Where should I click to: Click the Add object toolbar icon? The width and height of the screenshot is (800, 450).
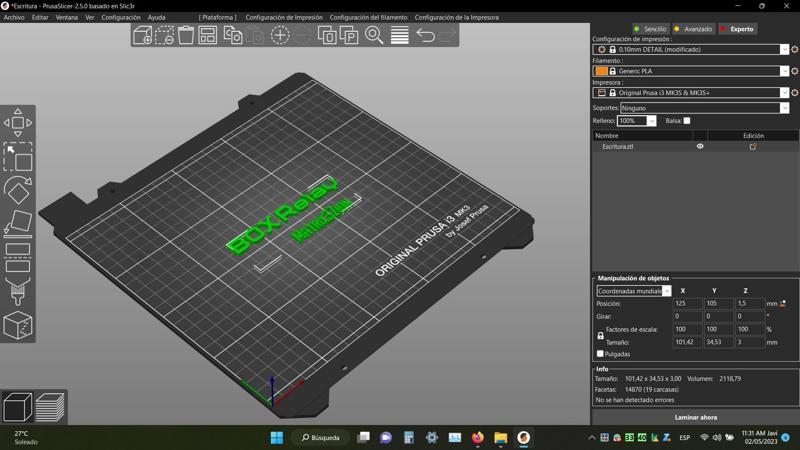[x=143, y=35]
